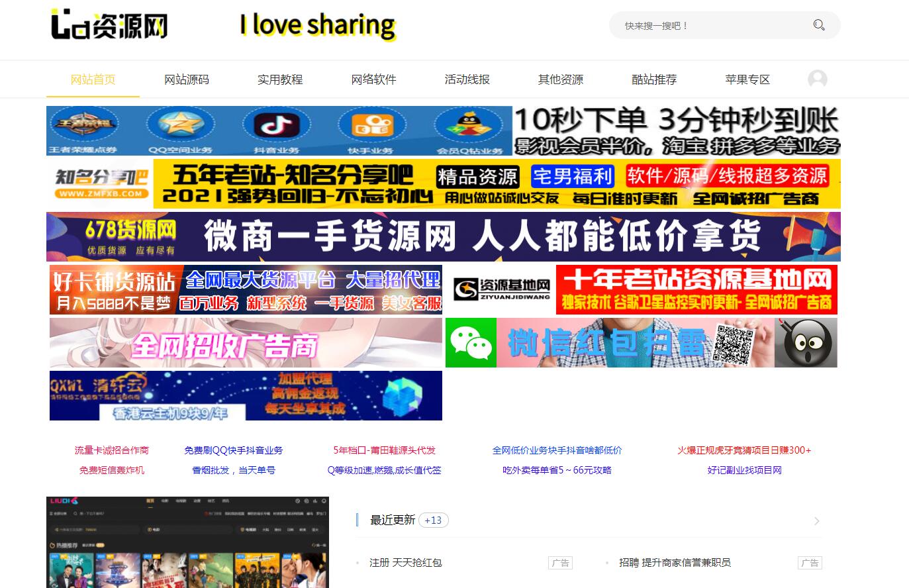The width and height of the screenshot is (909, 588).
Task: Click the Q等级加速,燃鹅,成长值代签 link
Action: [x=385, y=470]
